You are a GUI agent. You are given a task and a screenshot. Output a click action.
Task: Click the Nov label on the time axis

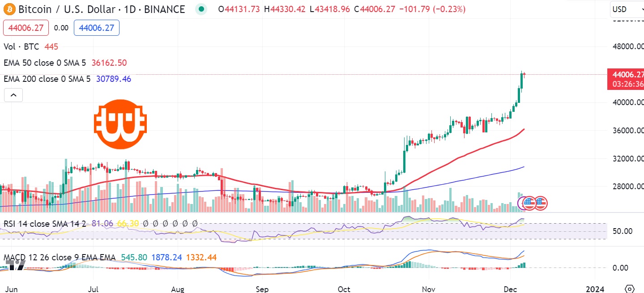429,289
